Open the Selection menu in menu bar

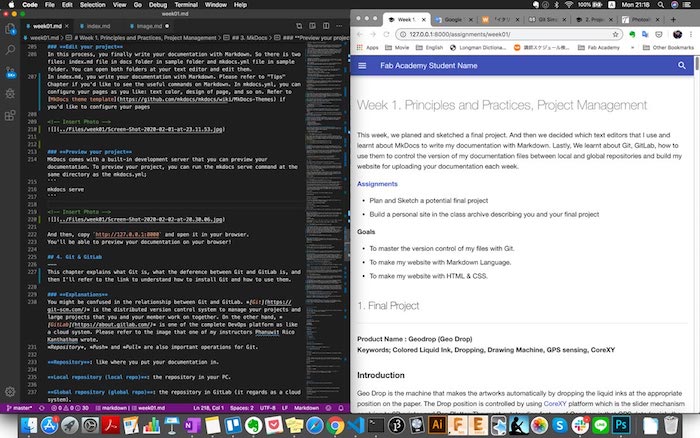click(x=92, y=5)
